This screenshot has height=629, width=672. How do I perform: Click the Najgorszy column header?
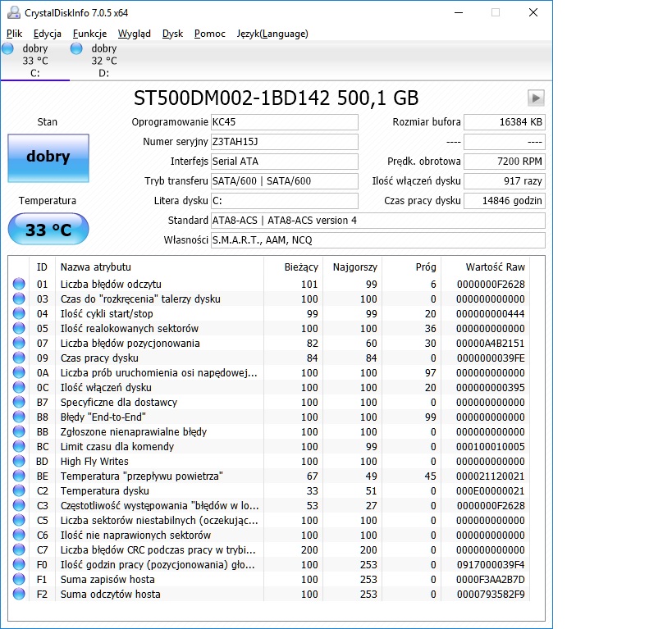[352, 267]
